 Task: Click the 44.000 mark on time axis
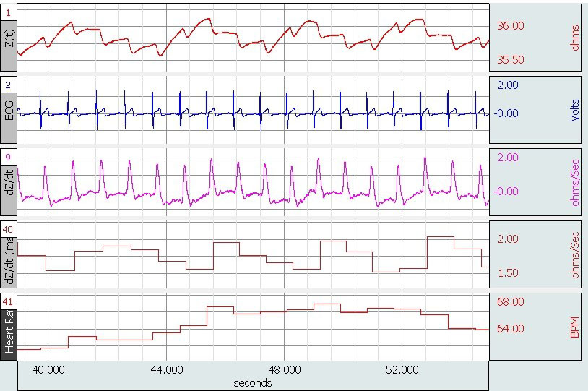[166, 369]
